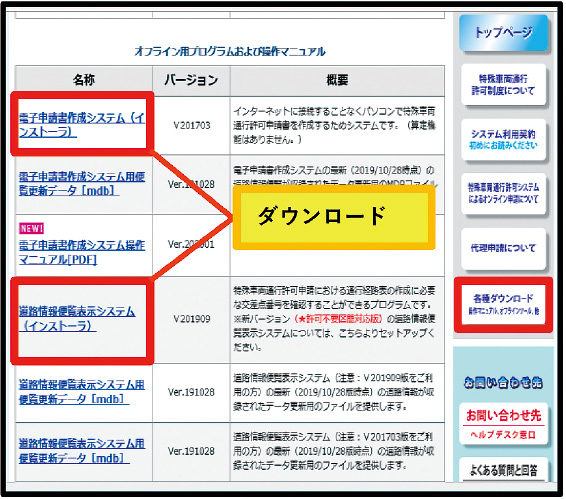Open 電子申請書作成システム操作マニュアル[PDF] link
The width and height of the screenshot is (566, 499).
point(82,252)
